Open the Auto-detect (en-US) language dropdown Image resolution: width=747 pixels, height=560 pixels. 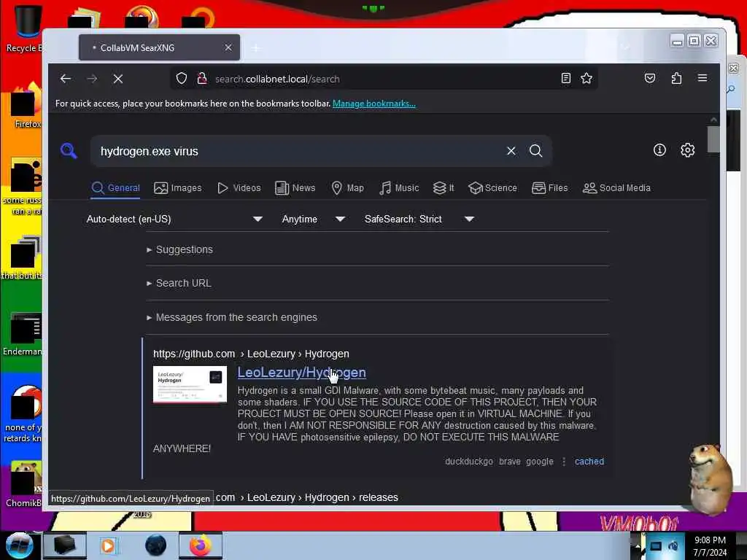click(174, 219)
